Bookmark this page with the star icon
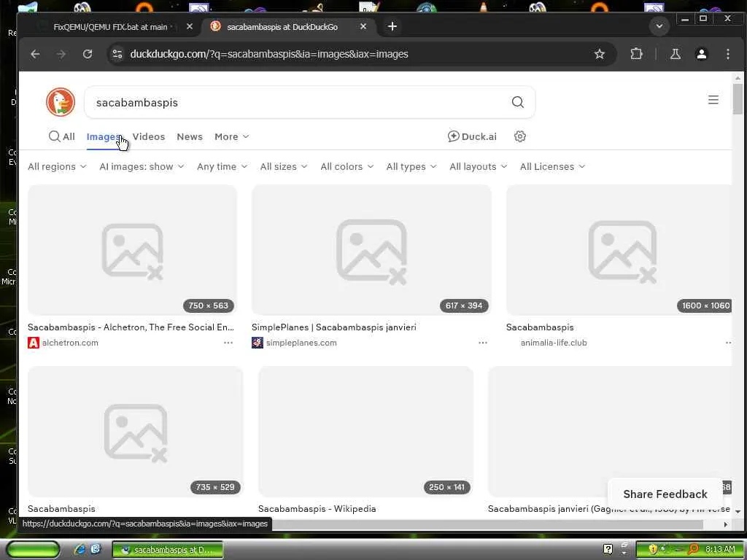 (600, 54)
